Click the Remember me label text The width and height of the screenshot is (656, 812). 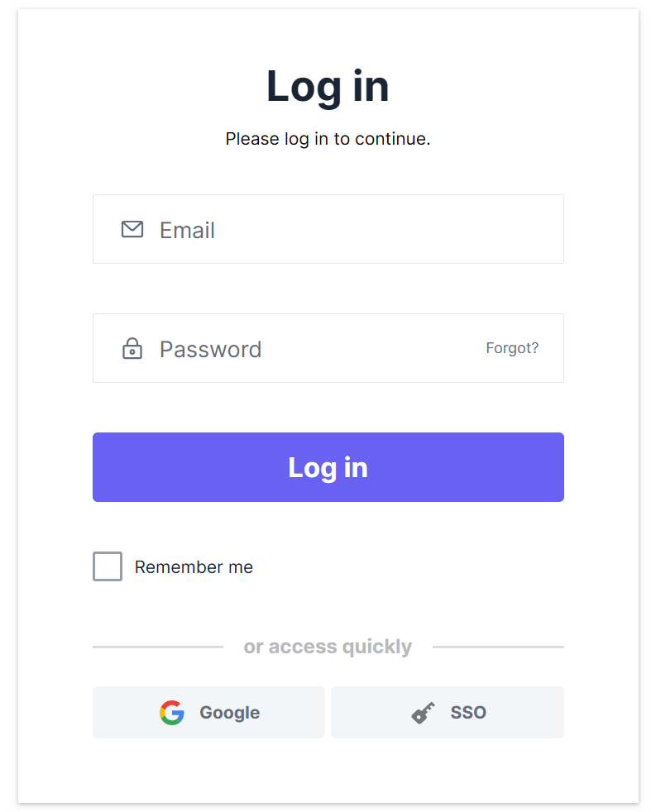[194, 567]
